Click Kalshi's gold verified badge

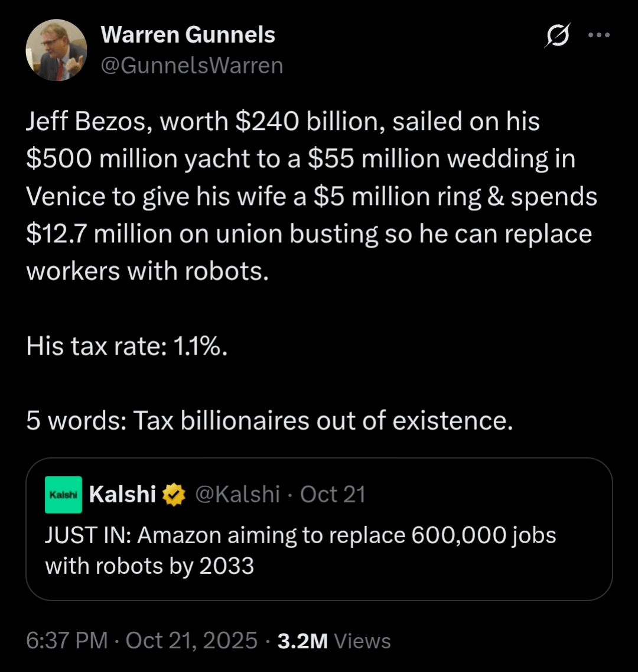(x=174, y=495)
